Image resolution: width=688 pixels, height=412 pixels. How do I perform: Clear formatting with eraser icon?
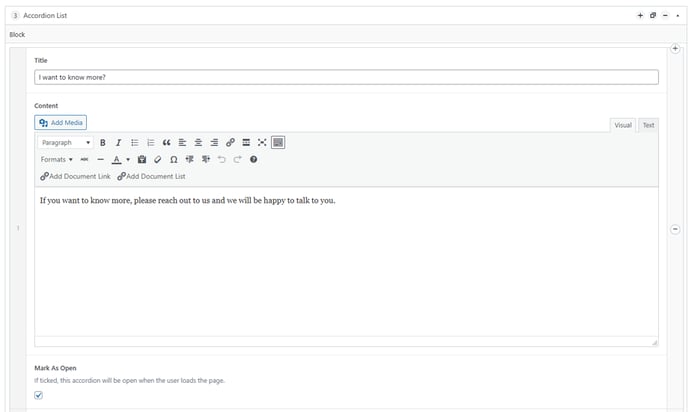tap(158, 159)
